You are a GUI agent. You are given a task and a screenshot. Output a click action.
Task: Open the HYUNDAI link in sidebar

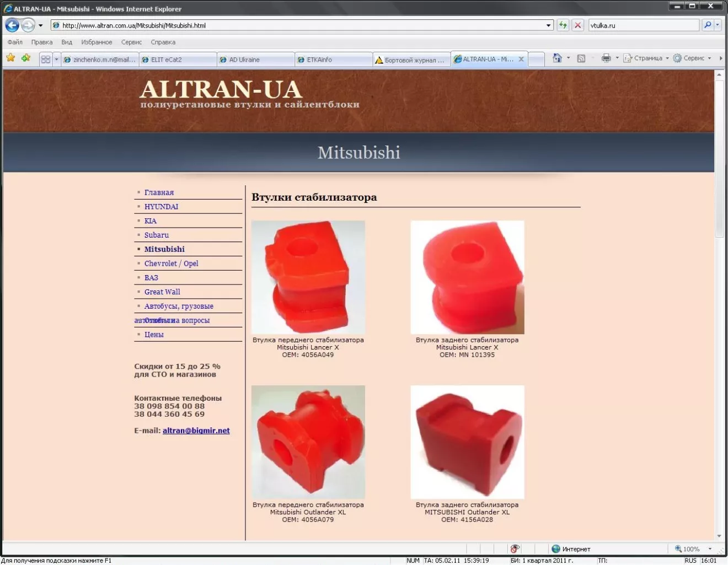[x=161, y=207]
